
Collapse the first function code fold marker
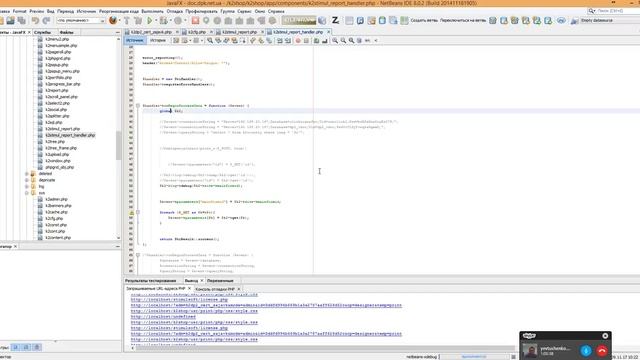click(x=138, y=105)
